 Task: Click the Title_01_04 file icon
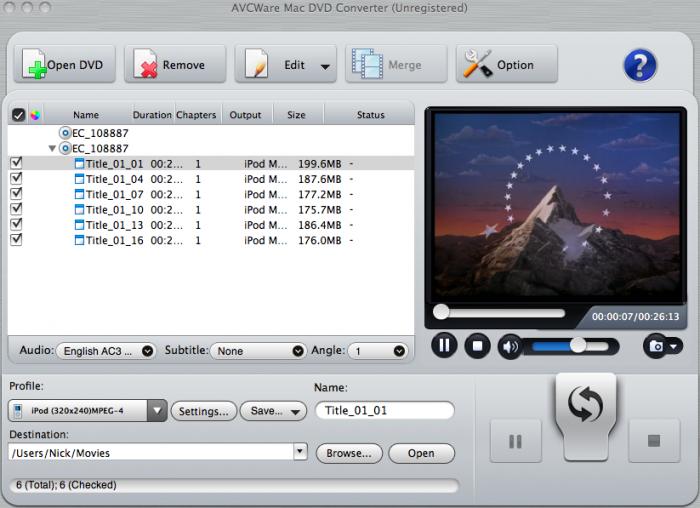79,179
